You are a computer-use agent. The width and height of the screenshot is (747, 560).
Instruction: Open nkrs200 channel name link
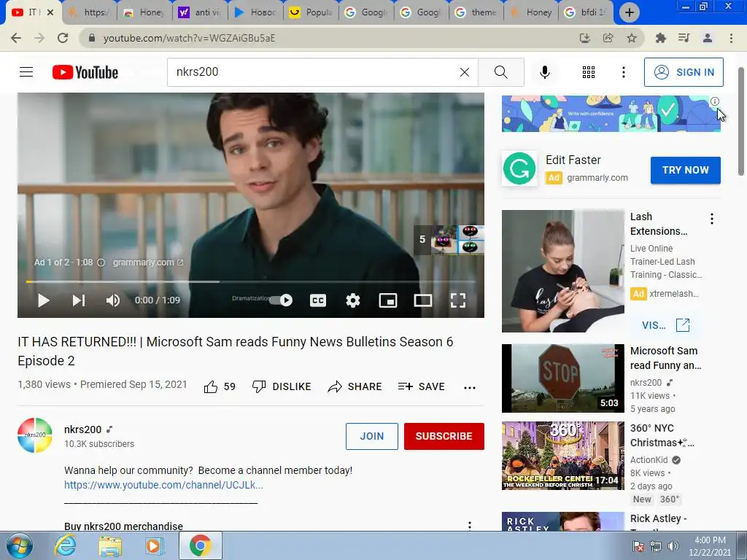coord(83,429)
